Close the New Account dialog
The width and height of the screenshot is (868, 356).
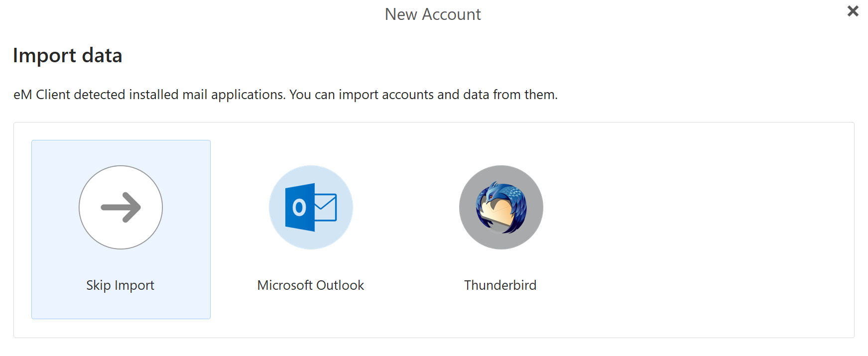pos(853,11)
